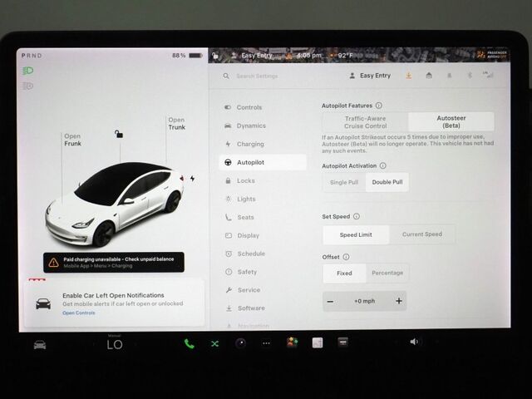Tap the car controls icon in bottom bar
The image size is (532, 399).
(x=40, y=345)
